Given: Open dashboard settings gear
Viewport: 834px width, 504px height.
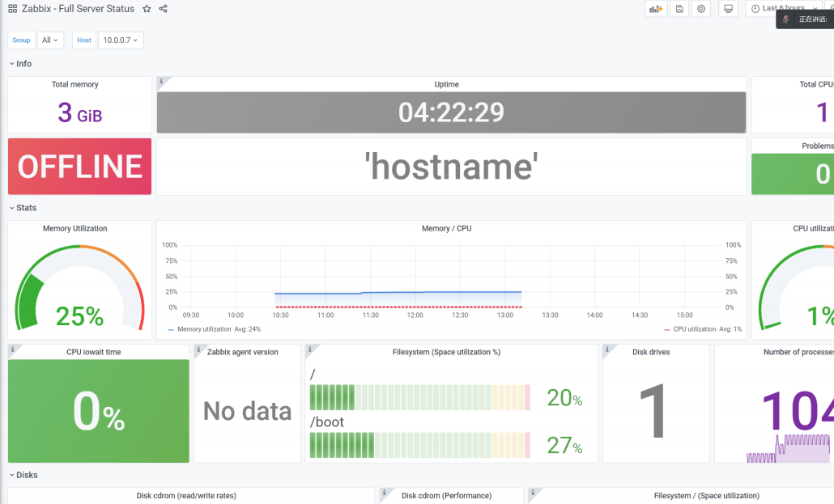Looking at the screenshot, I should [701, 9].
